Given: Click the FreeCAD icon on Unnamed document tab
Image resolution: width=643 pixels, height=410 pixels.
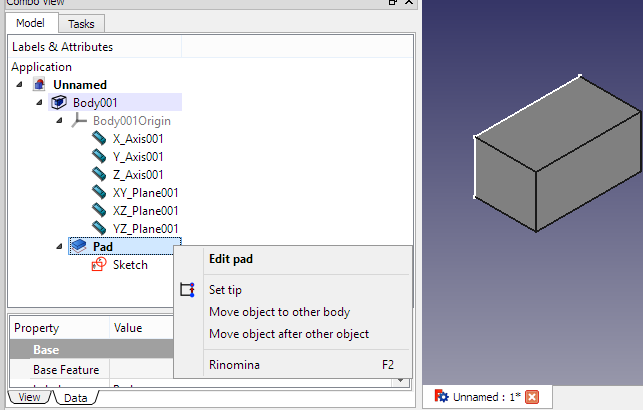Looking at the screenshot, I should (x=441, y=396).
